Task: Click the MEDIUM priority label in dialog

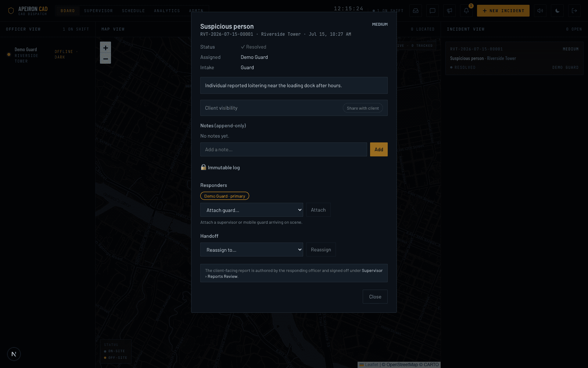Action: coord(380,24)
